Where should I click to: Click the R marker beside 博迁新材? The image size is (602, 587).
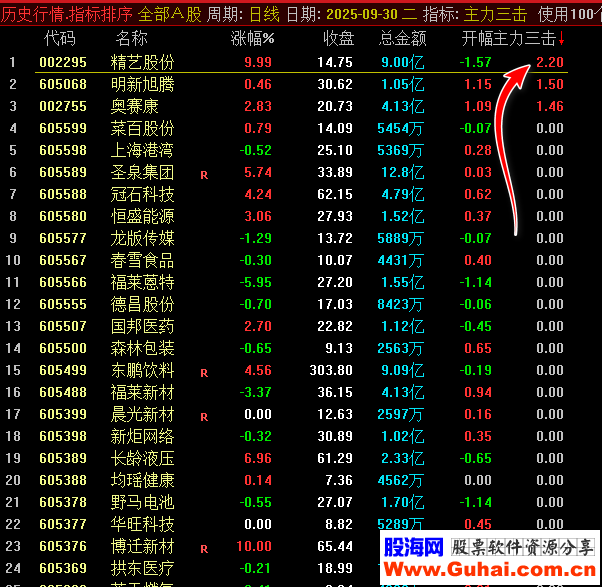pos(204,548)
